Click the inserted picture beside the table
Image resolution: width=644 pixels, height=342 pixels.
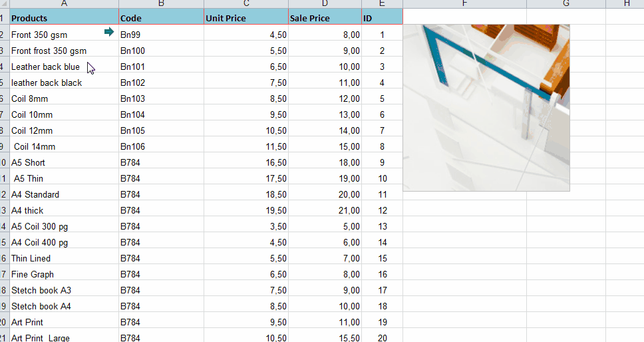point(486,108)
